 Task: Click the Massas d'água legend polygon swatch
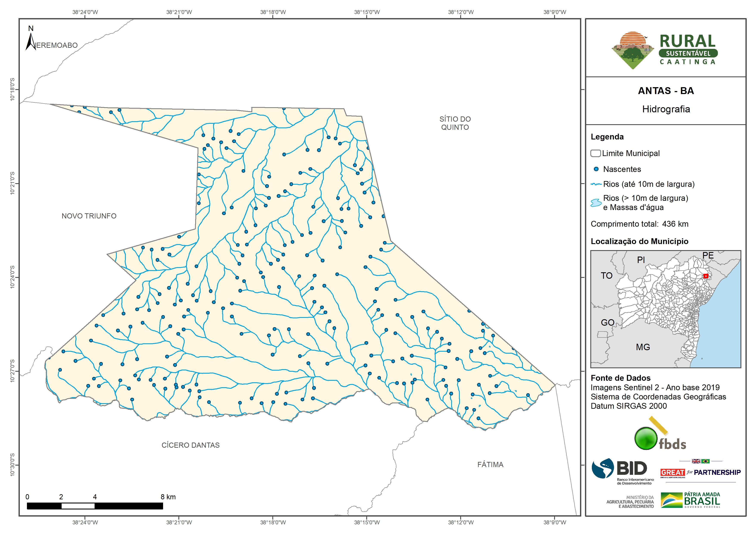pos(596,203)
